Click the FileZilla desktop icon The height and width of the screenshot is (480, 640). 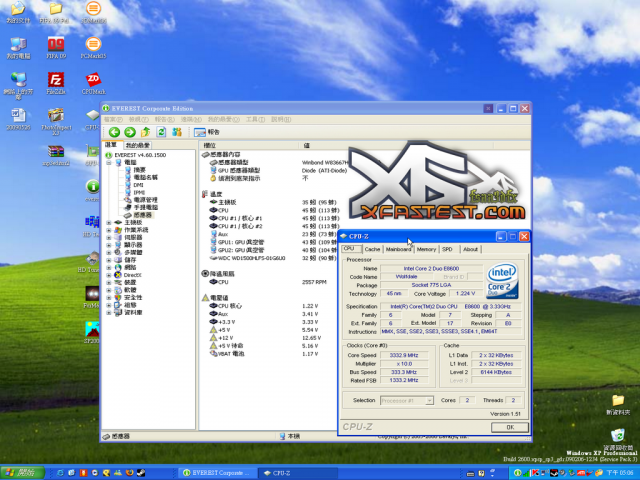coord(56,84)
